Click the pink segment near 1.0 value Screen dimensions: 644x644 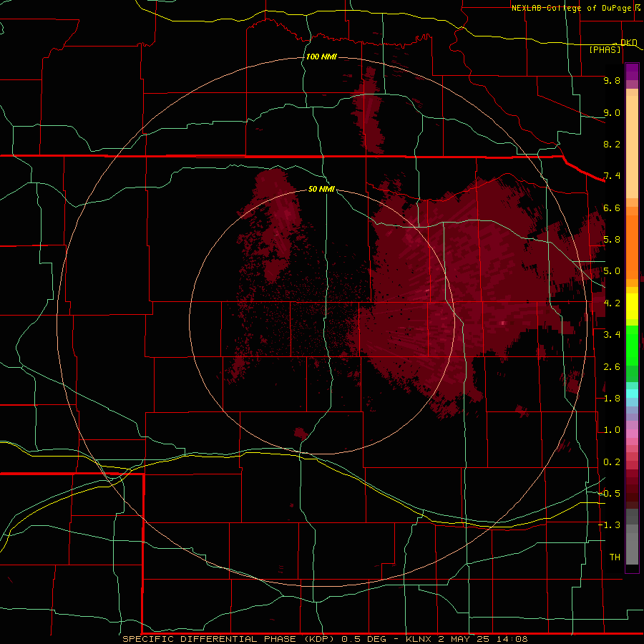point(632,434)
